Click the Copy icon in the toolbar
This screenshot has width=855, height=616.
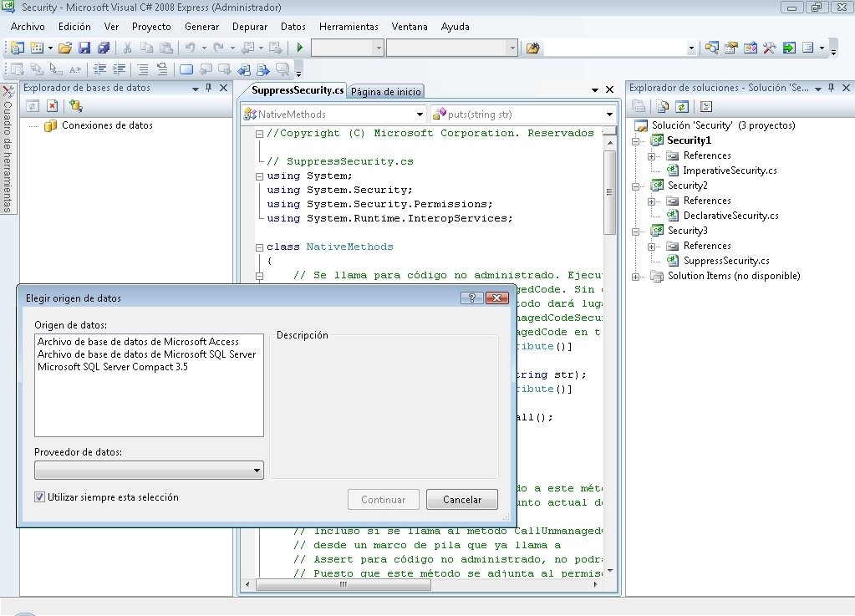coord(147,48)
